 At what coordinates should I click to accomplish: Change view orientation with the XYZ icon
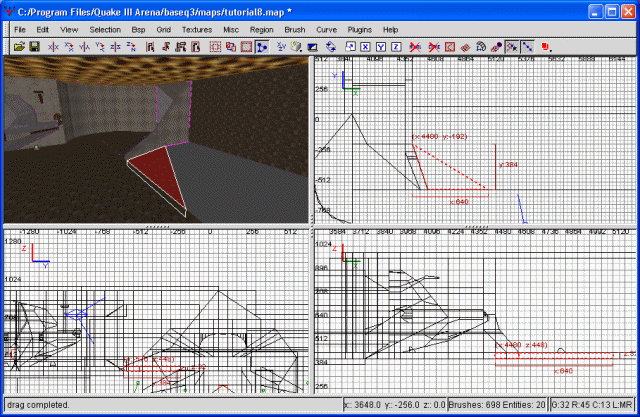coord(281,47)
